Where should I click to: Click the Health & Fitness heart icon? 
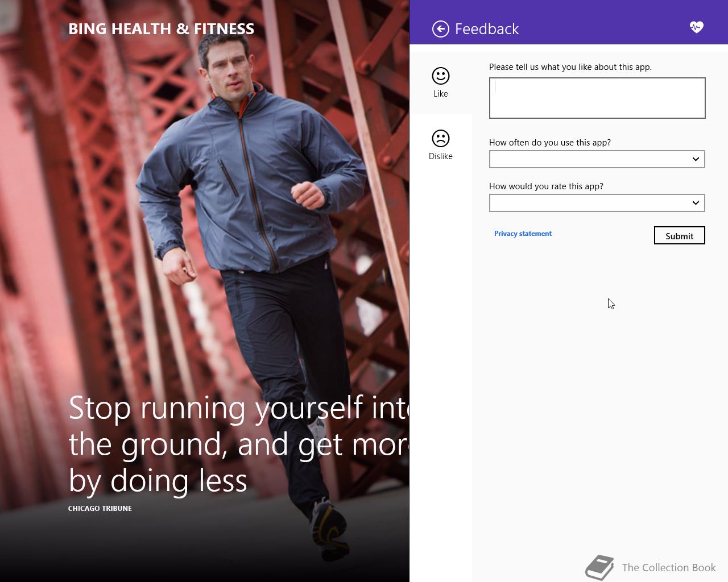pyautogui.click(x=696, y=27)
